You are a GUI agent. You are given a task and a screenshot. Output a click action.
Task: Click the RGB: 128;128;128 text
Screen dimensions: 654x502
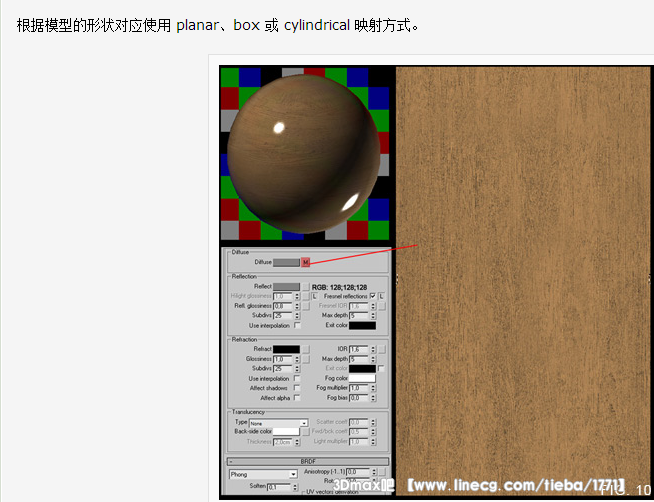click(340, 287)
